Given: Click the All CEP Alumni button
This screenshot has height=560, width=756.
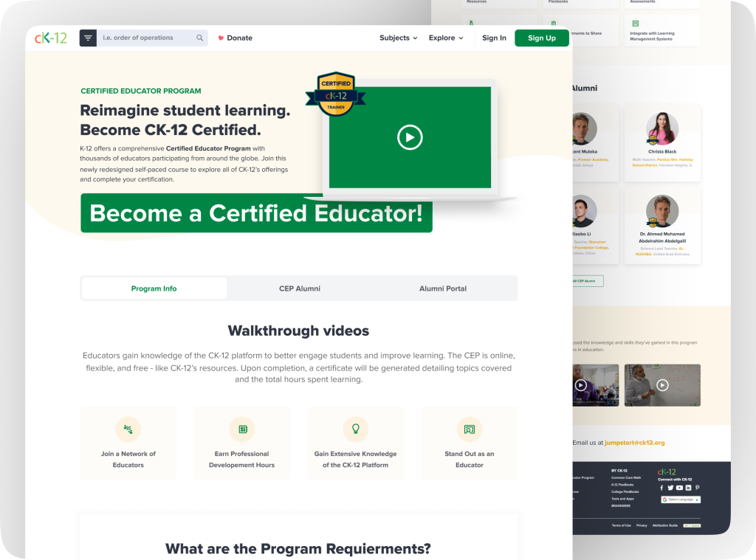Looking at the screenshot, I should click(587, 281).
